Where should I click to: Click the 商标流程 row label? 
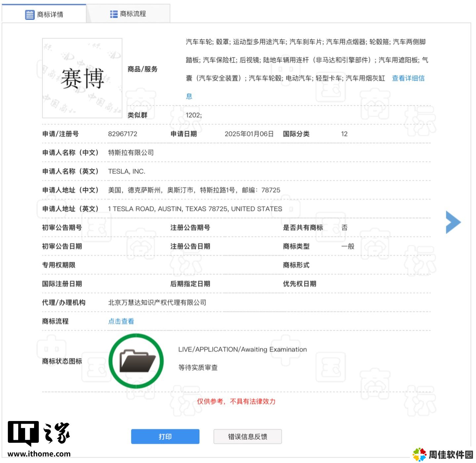pyautogui.click(x=55, y=321)
